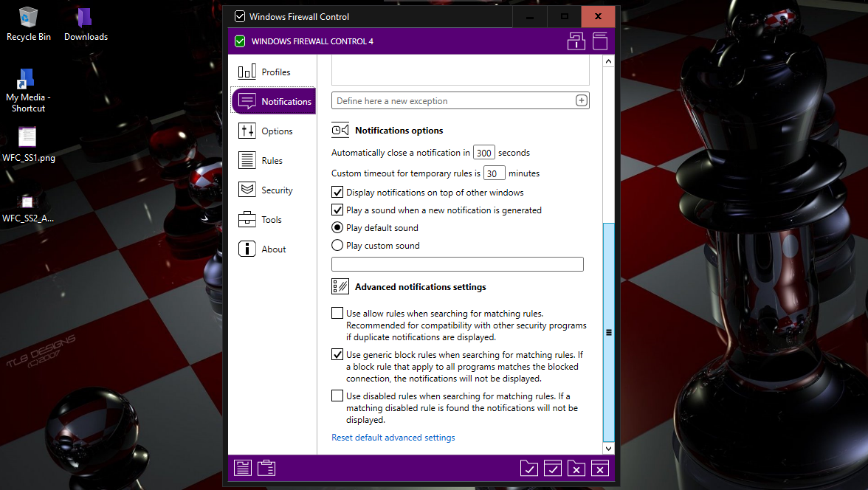Click folder with checkmark icon in bottom bar
Viewport: 868px width, 490px height.
(x=528, y=468)
